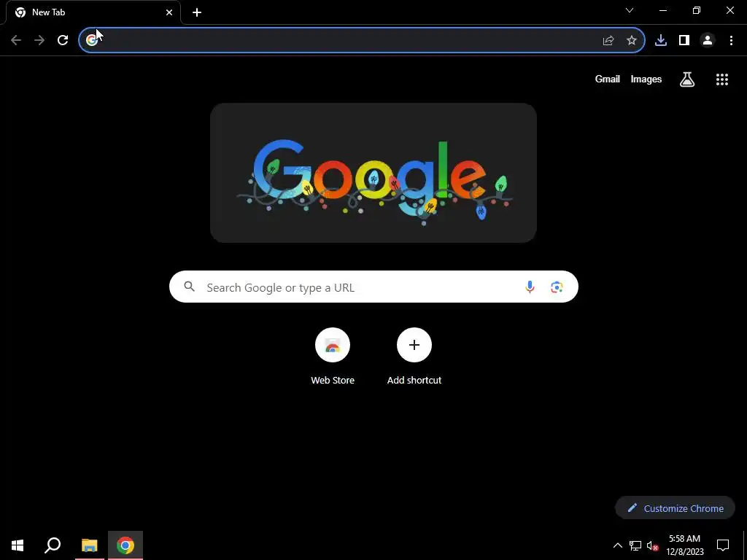This screenshot has height=560, width=747.
Task: Open network status tray icon
Action: [x=635, y=545]
